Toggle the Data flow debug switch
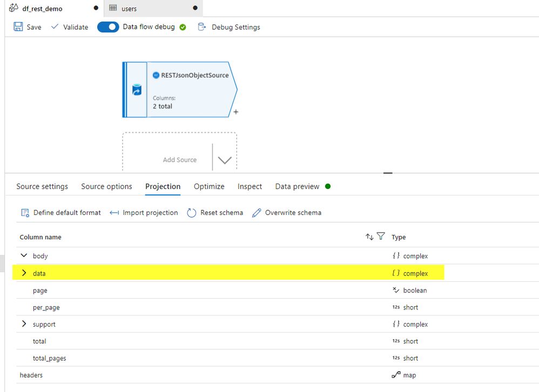 pyautogui.click(x=108, y=27)
